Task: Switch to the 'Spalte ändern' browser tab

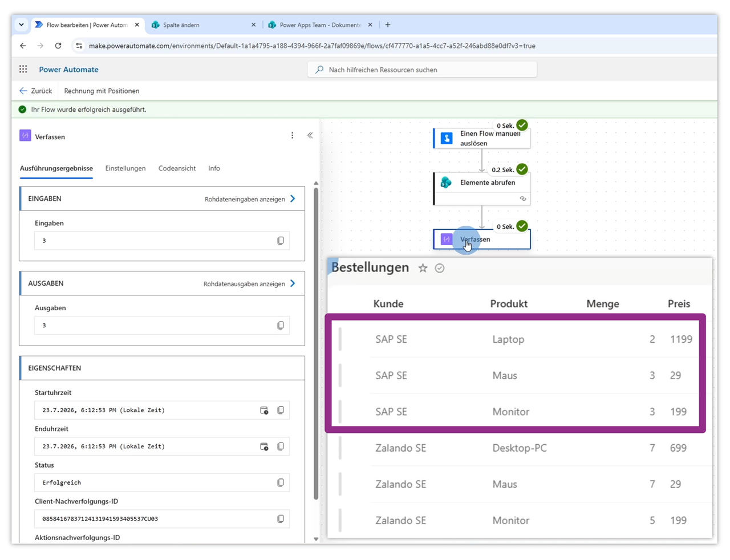Action: (x=204, y=25)
